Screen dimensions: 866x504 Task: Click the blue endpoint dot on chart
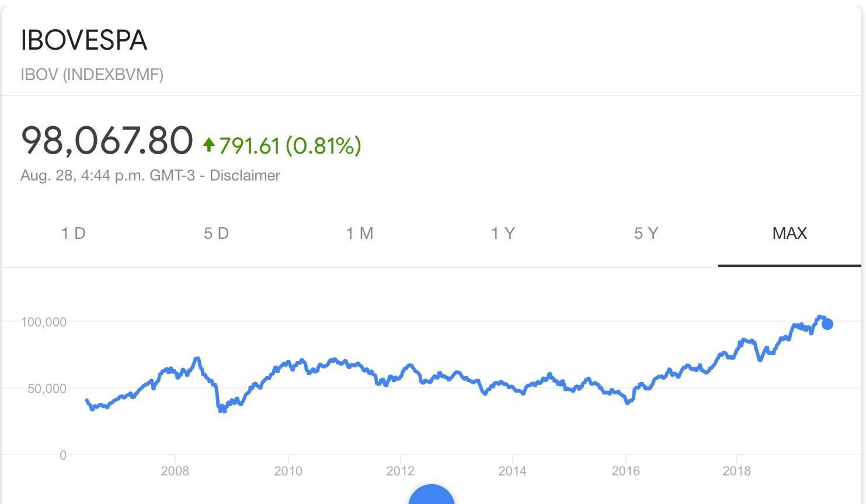pos(827,324)
